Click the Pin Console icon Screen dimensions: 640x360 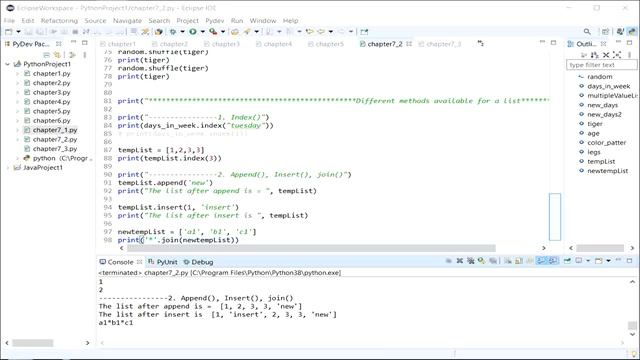coord(567,260)
